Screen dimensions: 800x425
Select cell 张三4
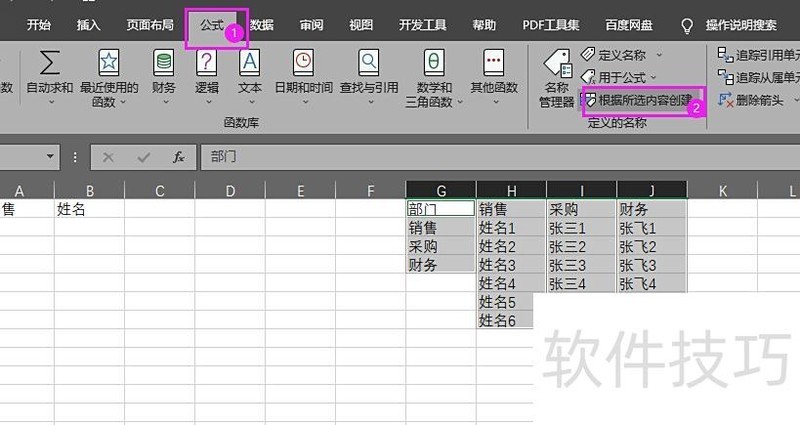click(x=581, y=284)
